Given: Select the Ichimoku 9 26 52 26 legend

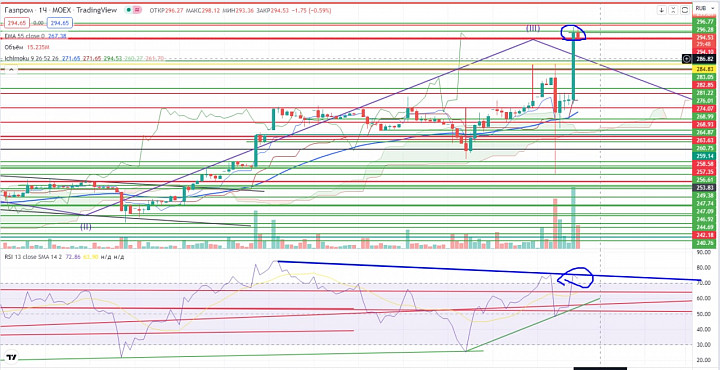Looking at the screenshot, I should pyautogui.click(x=84, y=59).
